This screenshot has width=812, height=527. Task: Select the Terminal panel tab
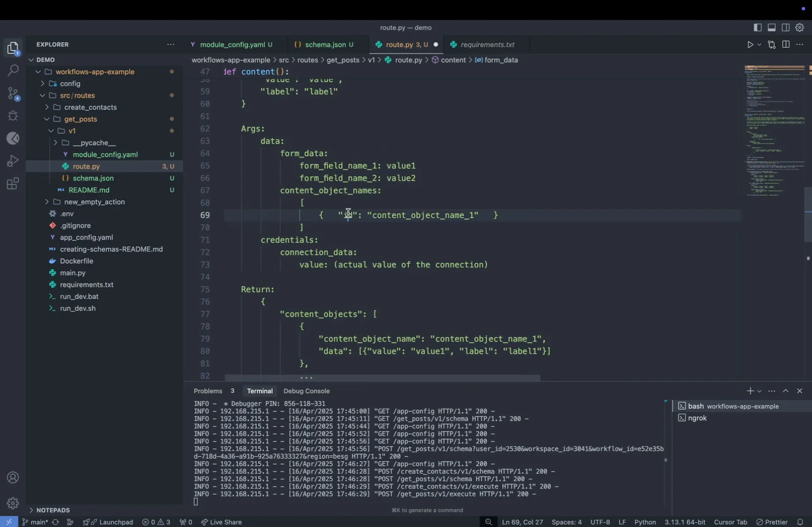pos(260,391)
